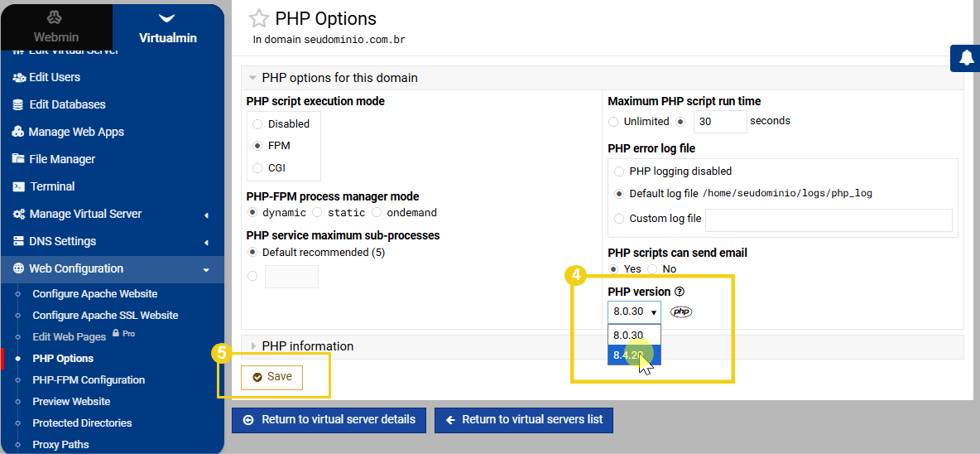
Task: Launch Terminal from the sidebar
Action: pos(52,186)
